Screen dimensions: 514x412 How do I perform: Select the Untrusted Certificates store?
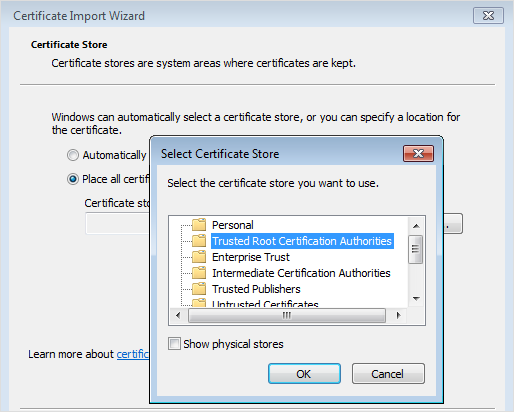(265, 303)
